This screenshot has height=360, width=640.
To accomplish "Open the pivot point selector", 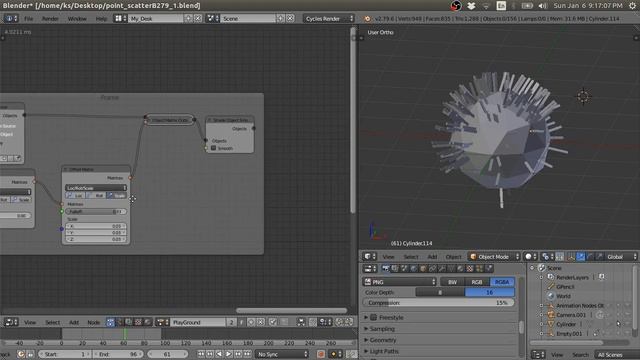I will click(x=547, y=257).
